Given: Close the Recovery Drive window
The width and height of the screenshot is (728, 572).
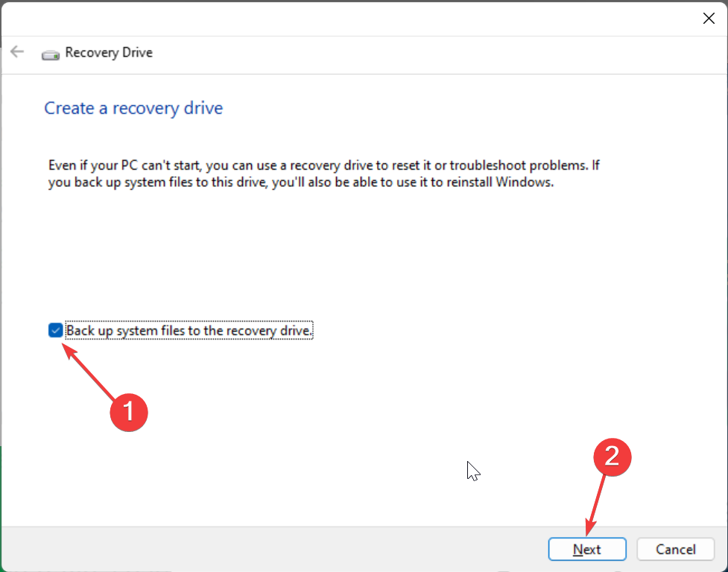Looking at the screenshot, I should [709, 19].
